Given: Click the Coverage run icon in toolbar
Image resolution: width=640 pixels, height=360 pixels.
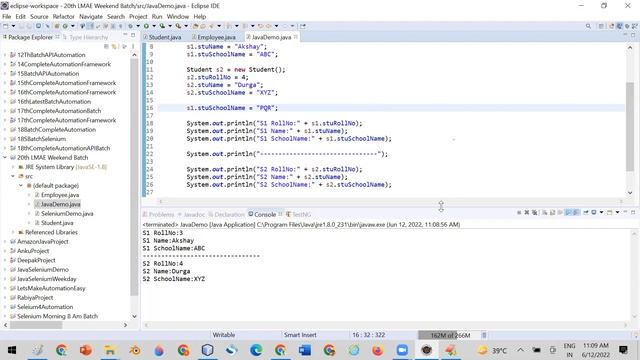Looking at the screenshot, I should 162,26.
